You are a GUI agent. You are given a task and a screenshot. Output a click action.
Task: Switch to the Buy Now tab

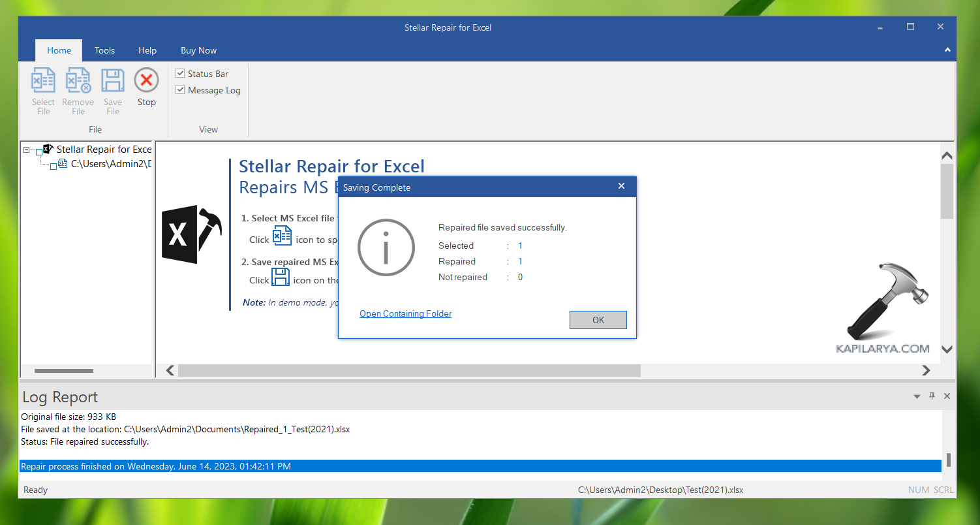(198, 50)
